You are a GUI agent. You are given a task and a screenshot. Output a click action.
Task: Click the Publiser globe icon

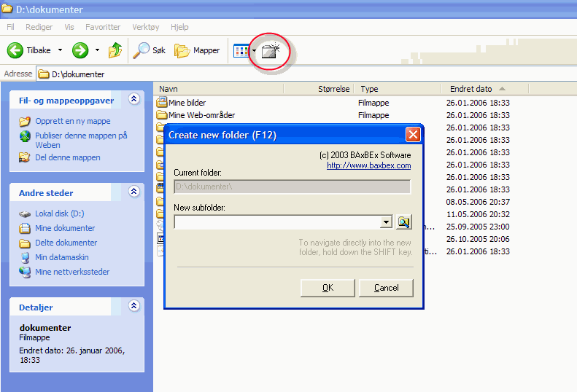coord(25,136)
